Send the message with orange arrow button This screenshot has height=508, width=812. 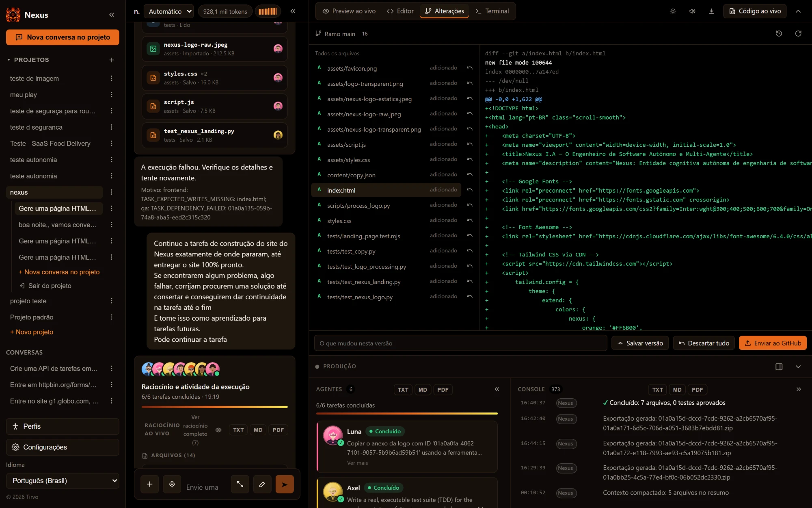tap(285, 484)
